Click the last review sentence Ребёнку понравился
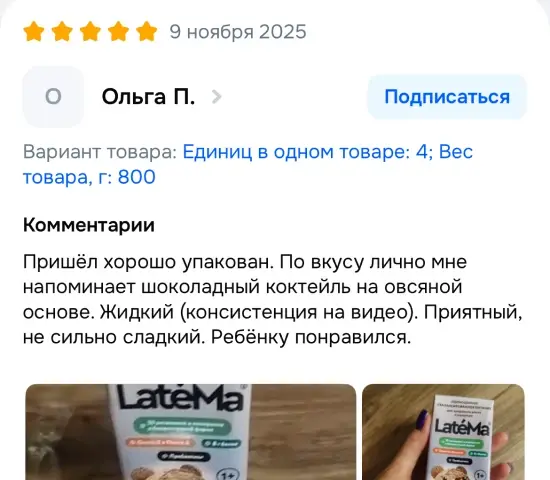Screen dimensions: 550x480 pos(311,338)
